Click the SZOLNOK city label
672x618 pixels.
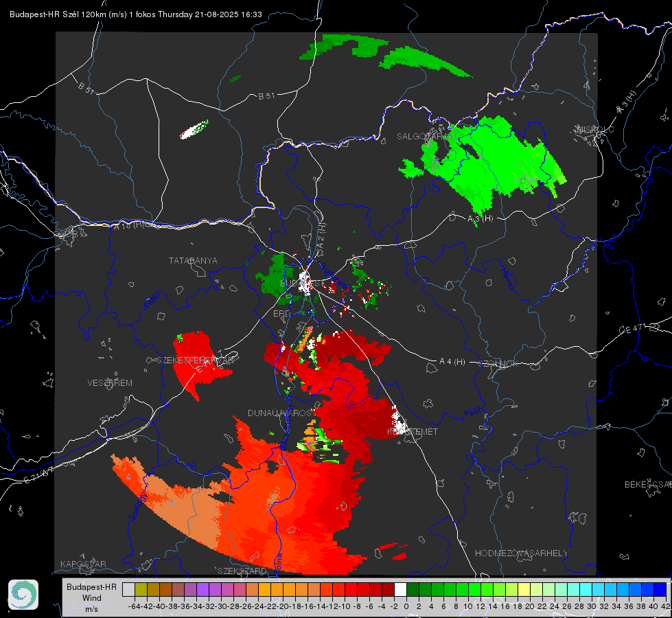point(498,364)
